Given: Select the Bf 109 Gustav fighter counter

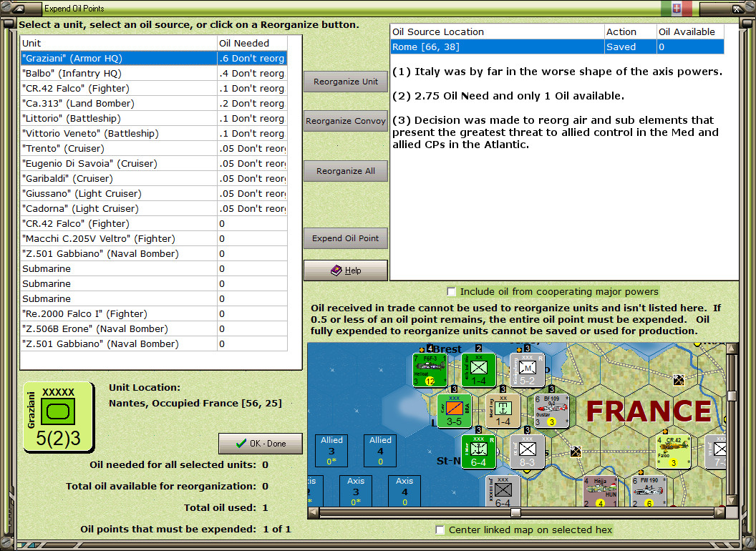Looking at the screenshot, I should [x=551, y=411].
